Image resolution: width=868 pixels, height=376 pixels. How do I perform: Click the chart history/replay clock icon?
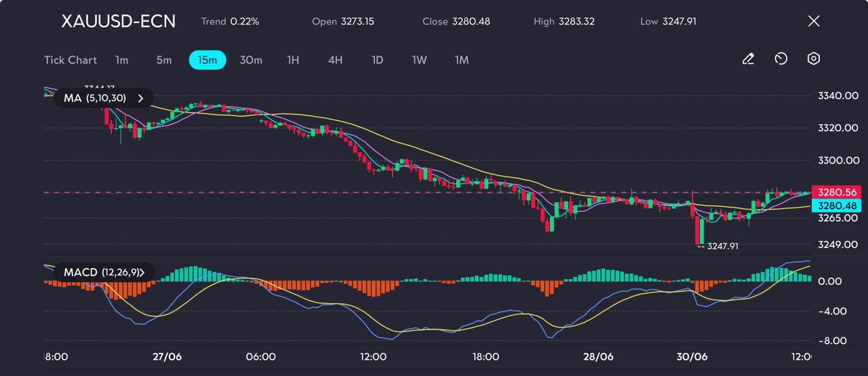click(781, 59)
